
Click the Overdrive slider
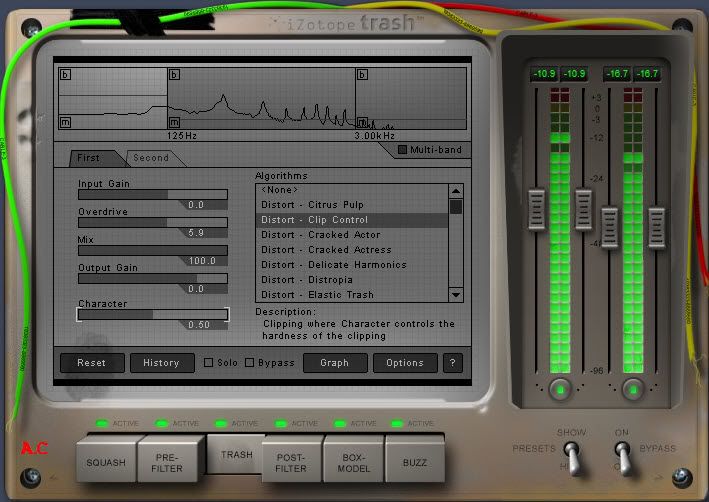point(153,223)
